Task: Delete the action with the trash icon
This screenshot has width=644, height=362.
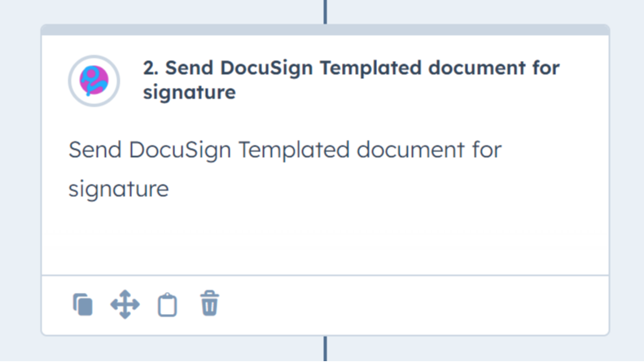Action: pos(209,304)
